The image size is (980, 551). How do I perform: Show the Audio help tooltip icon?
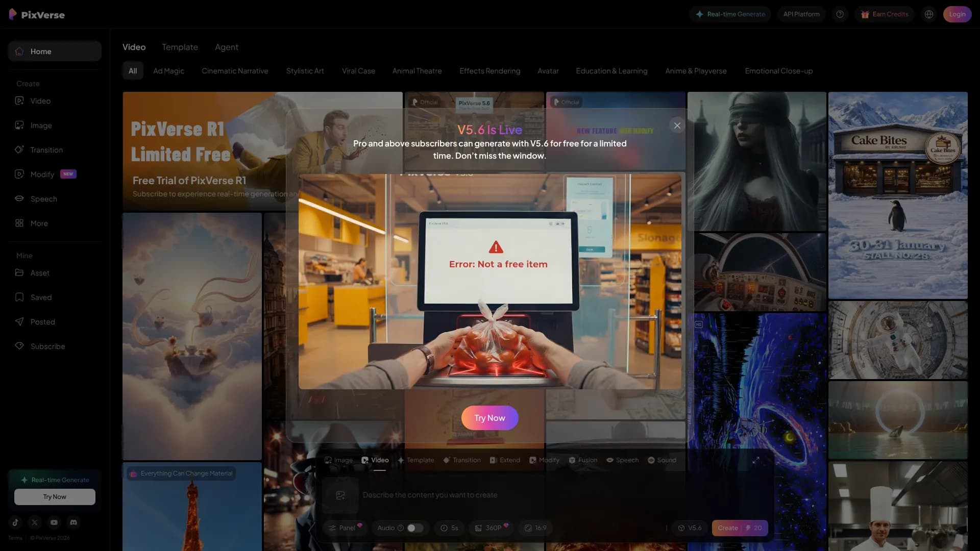point(401,528)
